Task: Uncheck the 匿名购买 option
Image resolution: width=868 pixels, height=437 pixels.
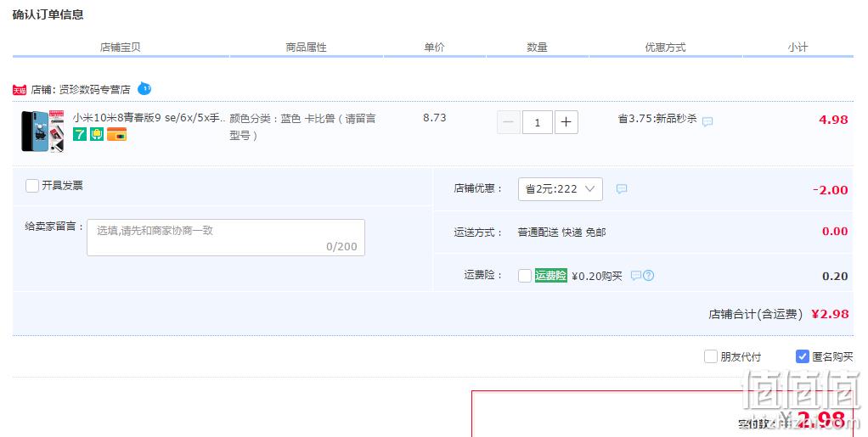Action: pos(803,356)
